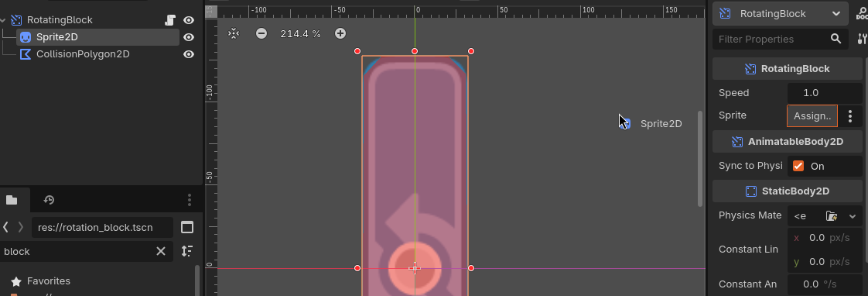Expand the Physics Material dropdown chevron
This screenshot has width=868, height=296.
[853, 215]
